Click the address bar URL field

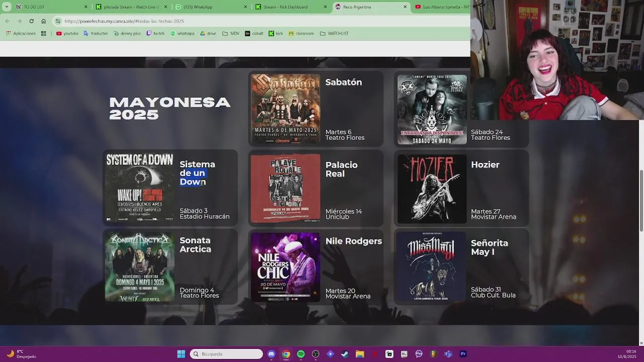coord(262,21)
